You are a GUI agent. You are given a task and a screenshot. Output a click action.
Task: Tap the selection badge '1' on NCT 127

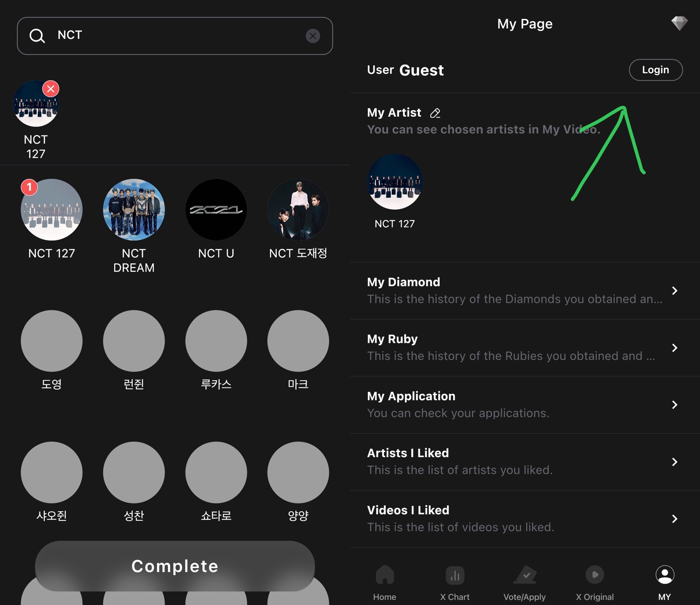coord(29,187)
